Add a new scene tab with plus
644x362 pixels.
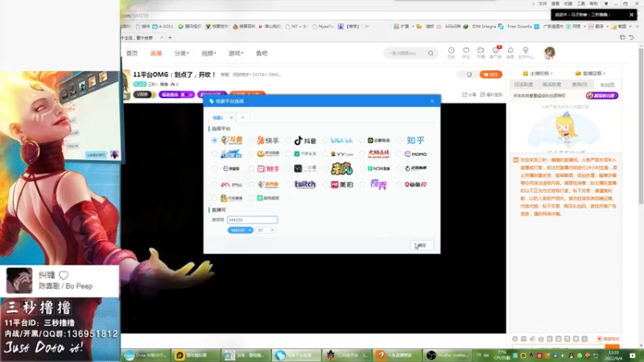(243, 117)
